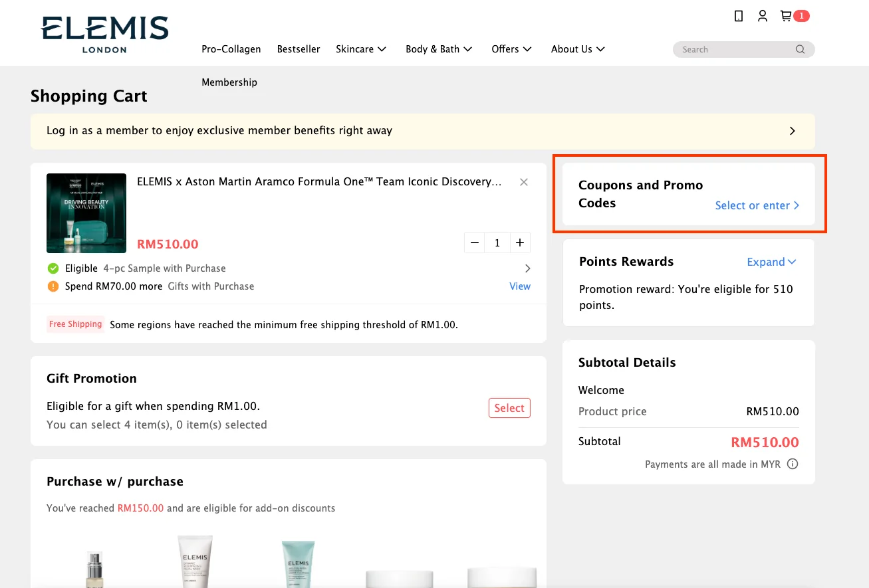Click the View link for Gifts with Purchase
869x588 pixels.
tap(520, 286)
